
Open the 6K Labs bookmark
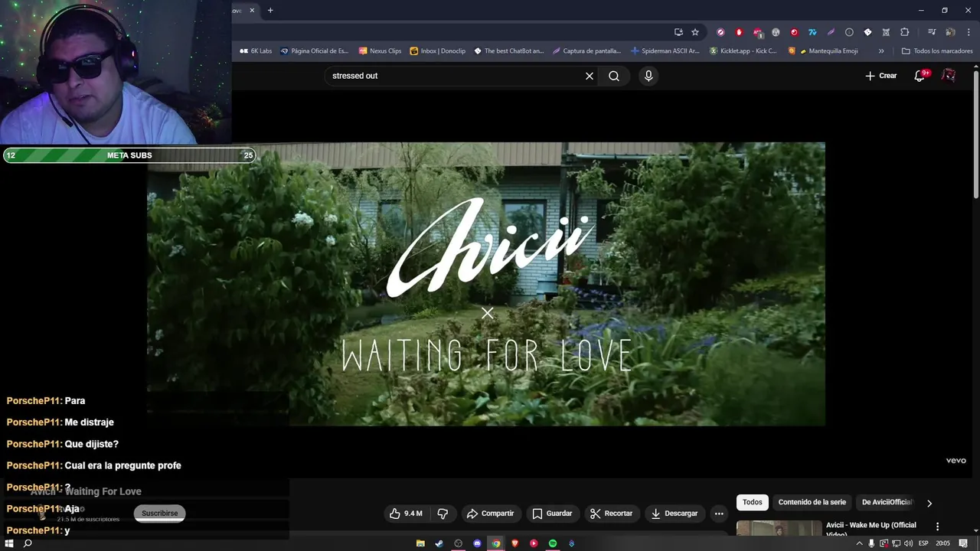(x=256, y=51)
